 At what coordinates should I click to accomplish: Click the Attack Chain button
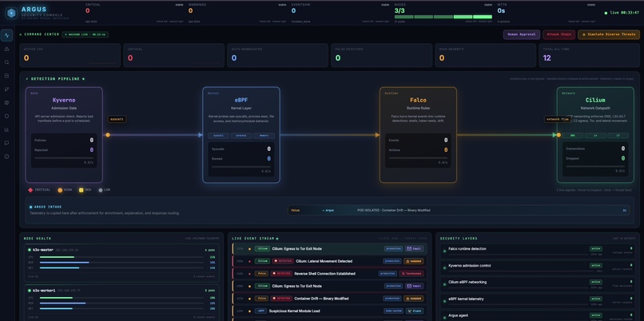[x=559, y=34]
